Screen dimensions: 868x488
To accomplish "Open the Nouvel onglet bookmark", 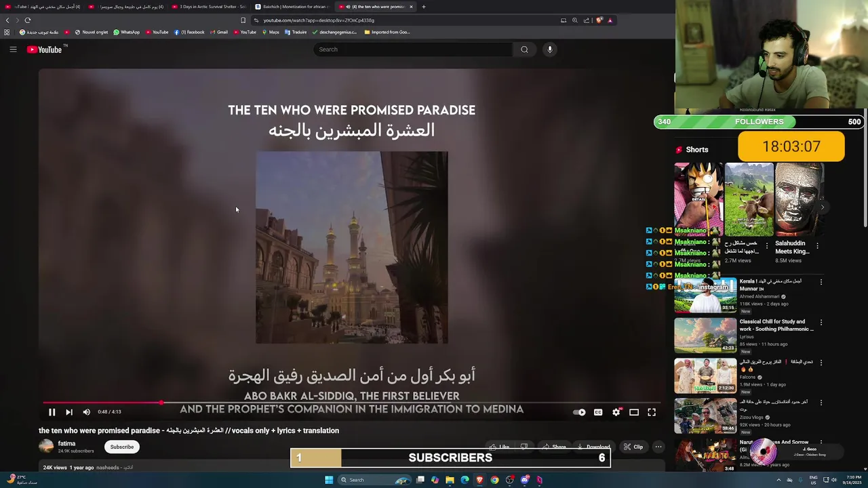I will click(92, 32).
